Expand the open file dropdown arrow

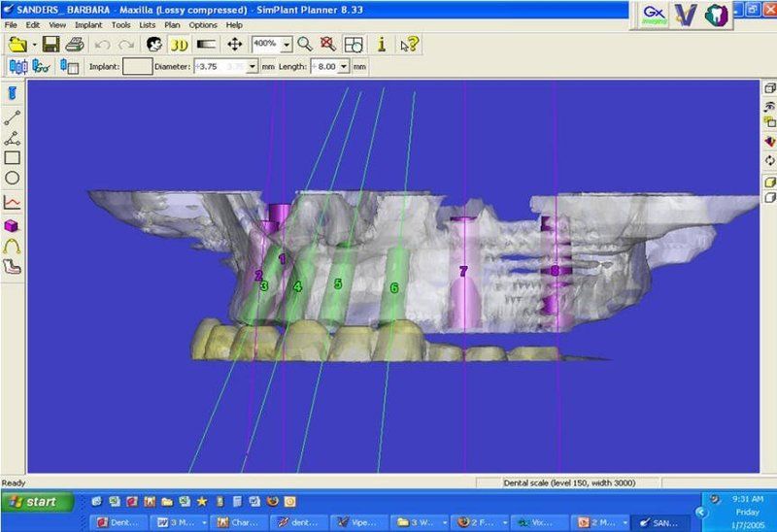coord(34,45)
